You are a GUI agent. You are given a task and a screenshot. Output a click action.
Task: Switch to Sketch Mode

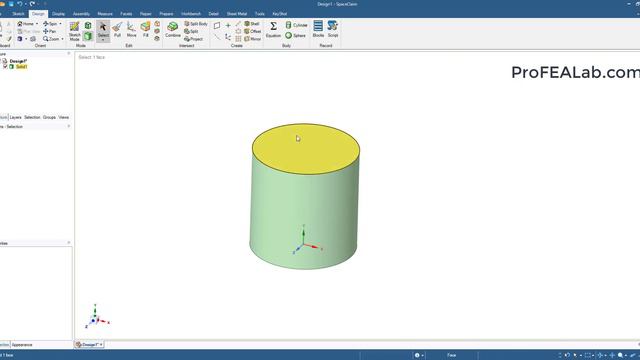[74, 31]
